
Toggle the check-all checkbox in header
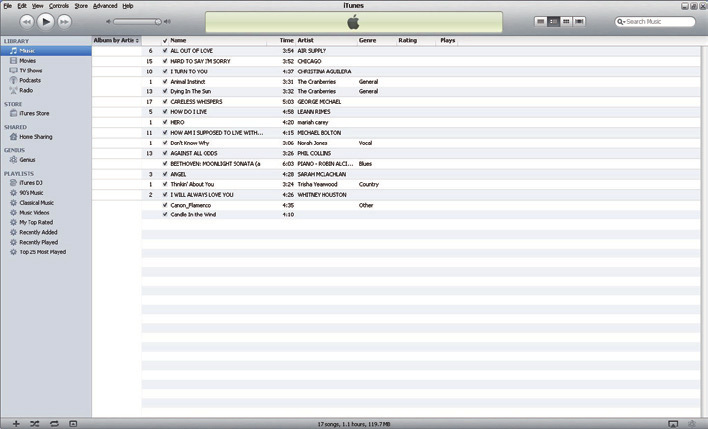165,41
